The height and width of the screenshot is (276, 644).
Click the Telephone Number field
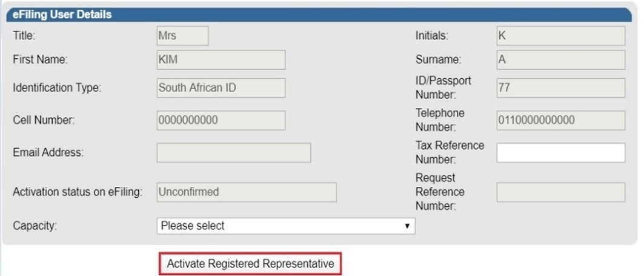(x=560, y=120)
